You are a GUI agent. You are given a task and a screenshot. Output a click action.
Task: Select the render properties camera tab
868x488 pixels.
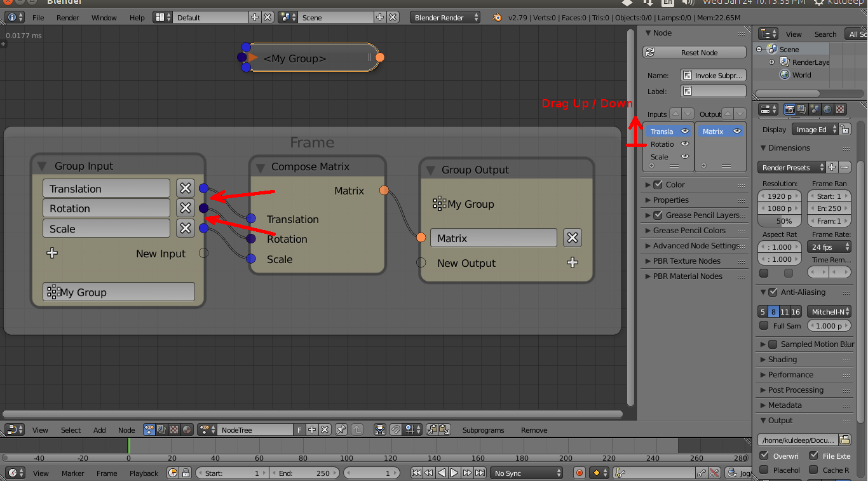coord(789,109)
